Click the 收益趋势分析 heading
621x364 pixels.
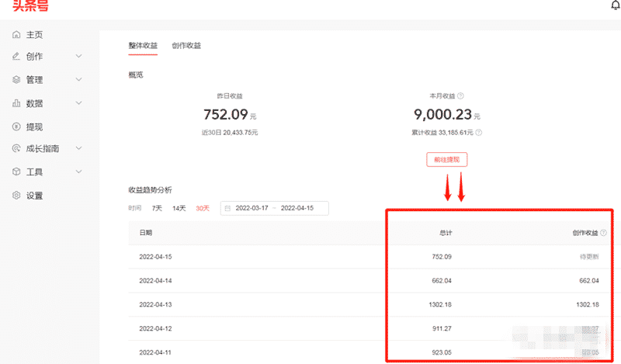point(150,189)
